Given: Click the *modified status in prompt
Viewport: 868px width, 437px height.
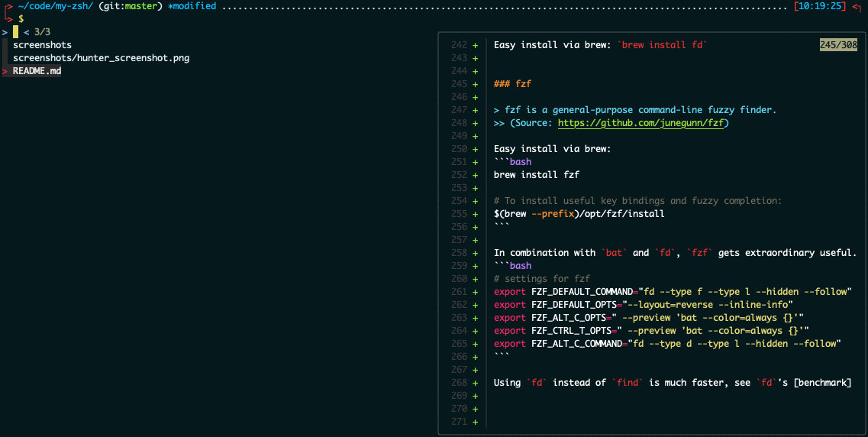Looking at the screenshot, I should pyautogui.click(x=192, y=6).
